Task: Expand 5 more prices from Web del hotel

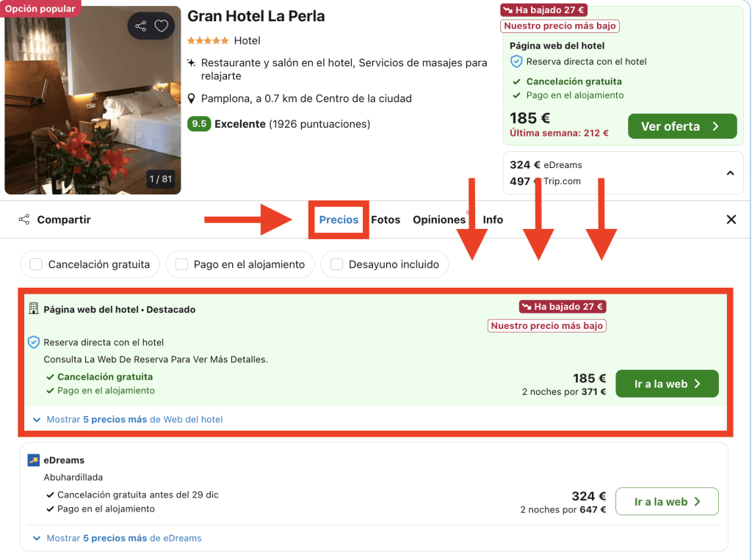Action: pyautogui.click(x=128, y=419)
